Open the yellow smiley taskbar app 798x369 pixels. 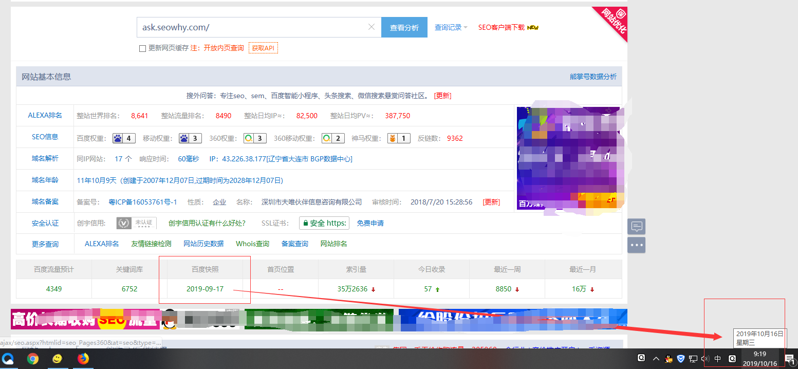58,359
